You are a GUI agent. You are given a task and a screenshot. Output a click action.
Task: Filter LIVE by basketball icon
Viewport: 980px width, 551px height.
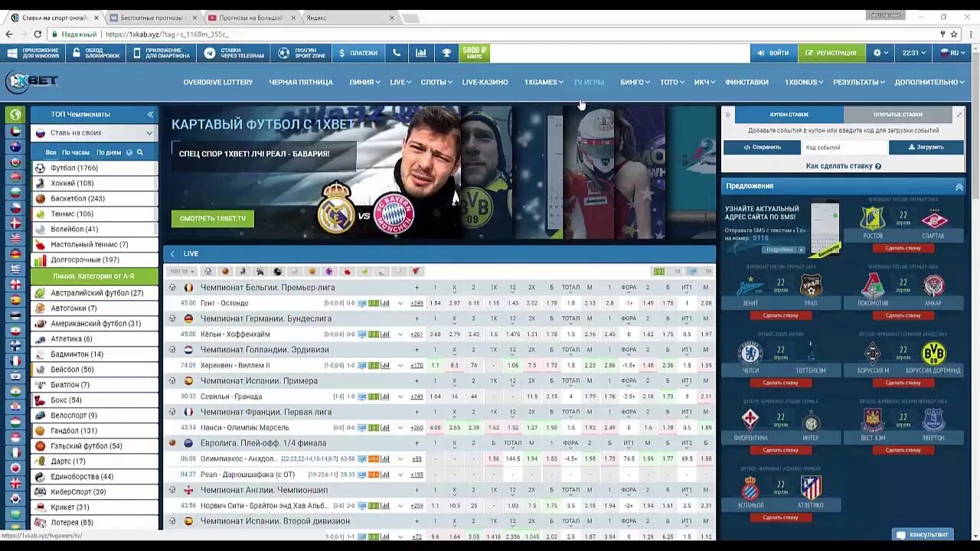pyautogui.click(x=225, y=271)
